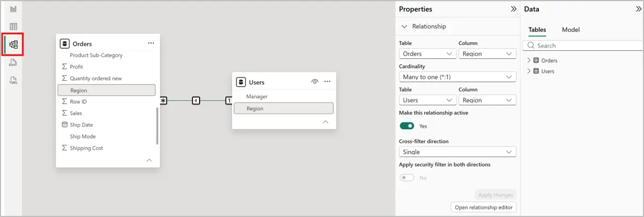
Task: Click the Apply changes button
Action: point(496,195)
